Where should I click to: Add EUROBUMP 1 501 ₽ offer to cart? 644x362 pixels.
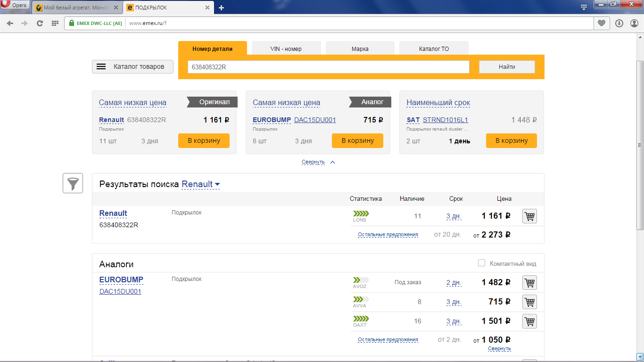click(x=530, y=321)
